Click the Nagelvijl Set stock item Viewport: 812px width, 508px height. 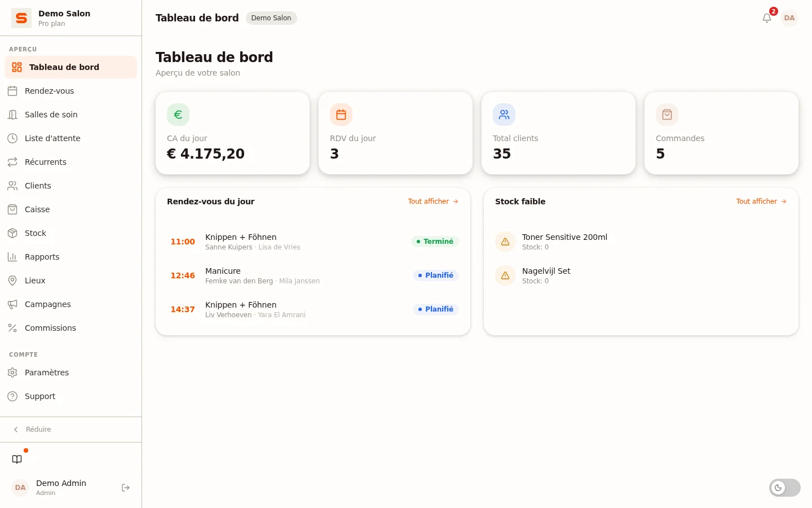(641, 275)
